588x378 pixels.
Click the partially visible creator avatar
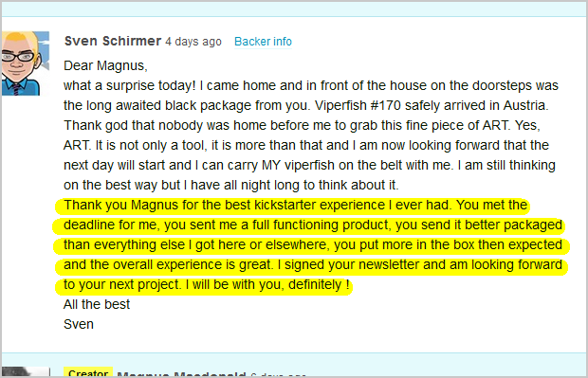26,372
